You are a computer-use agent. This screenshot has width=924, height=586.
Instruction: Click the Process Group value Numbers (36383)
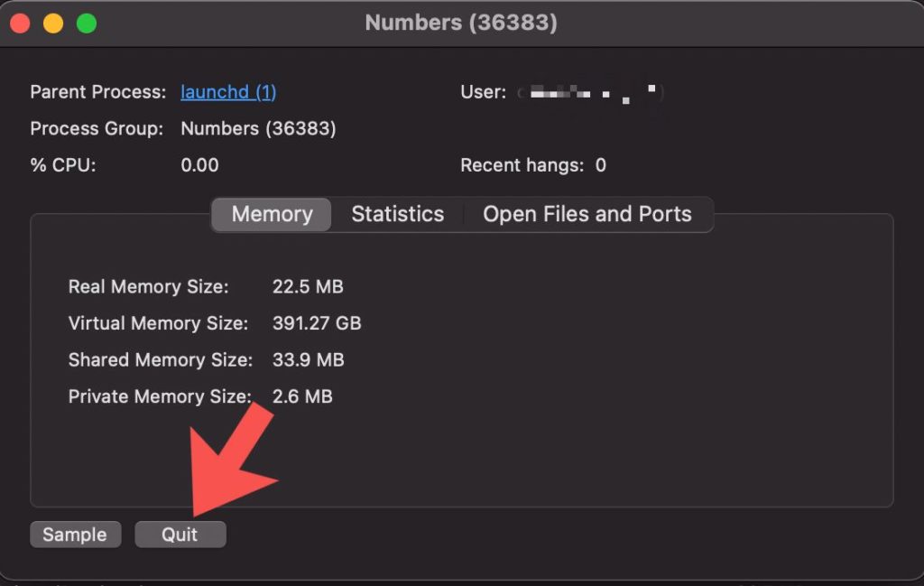point(258,128)
